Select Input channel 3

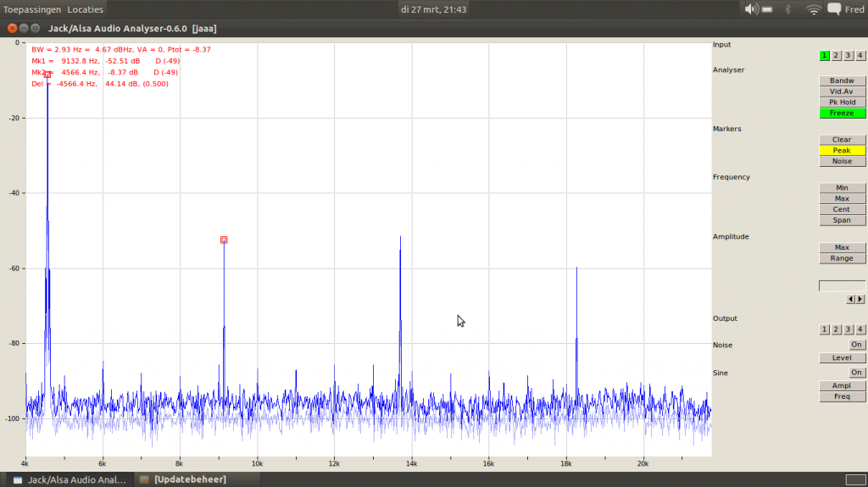click(848, 55)
